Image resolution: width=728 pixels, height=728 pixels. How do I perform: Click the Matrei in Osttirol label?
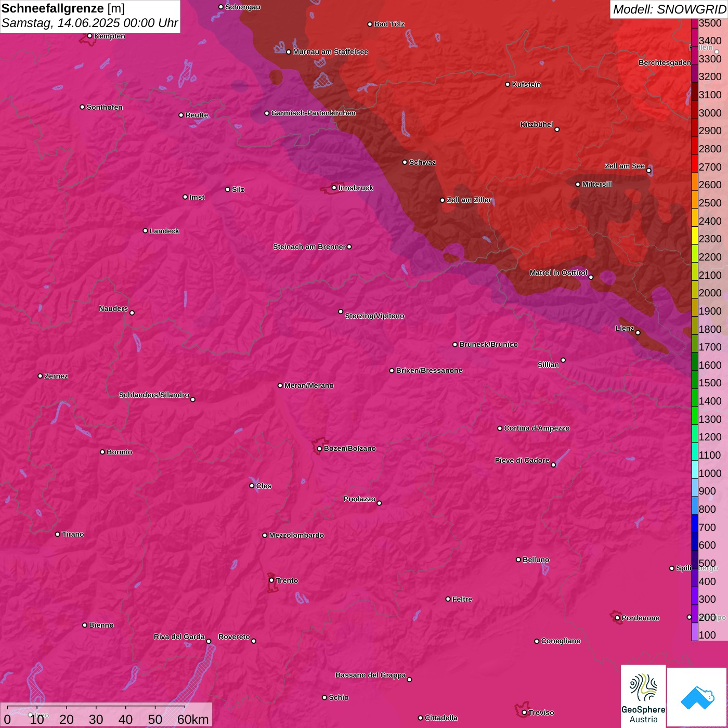pos(558,272)
